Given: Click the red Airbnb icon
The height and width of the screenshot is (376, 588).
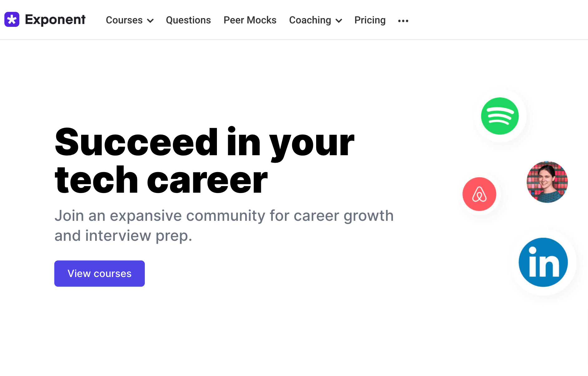Looking at the screenshot, I should (x=479, y=194).
